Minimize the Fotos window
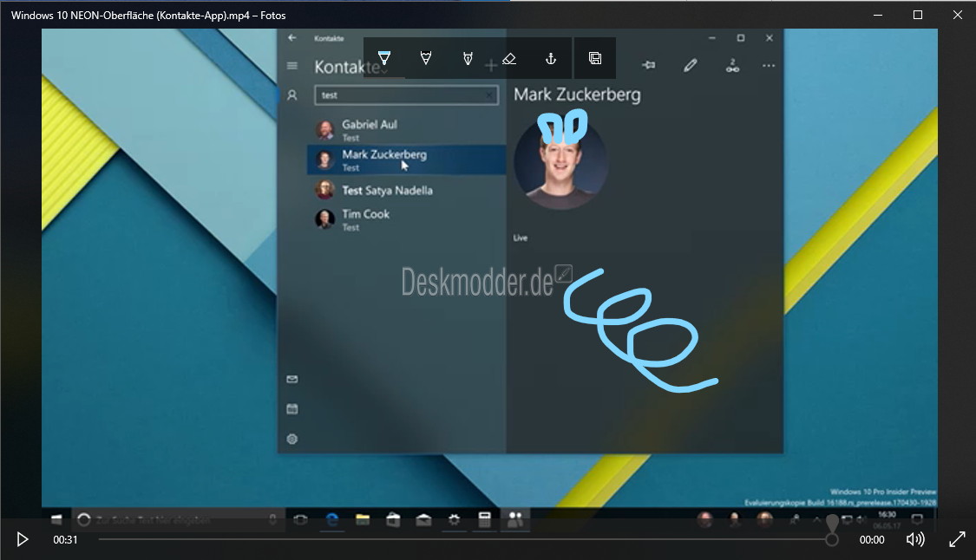Screen dimensions: 976x560 878,15
